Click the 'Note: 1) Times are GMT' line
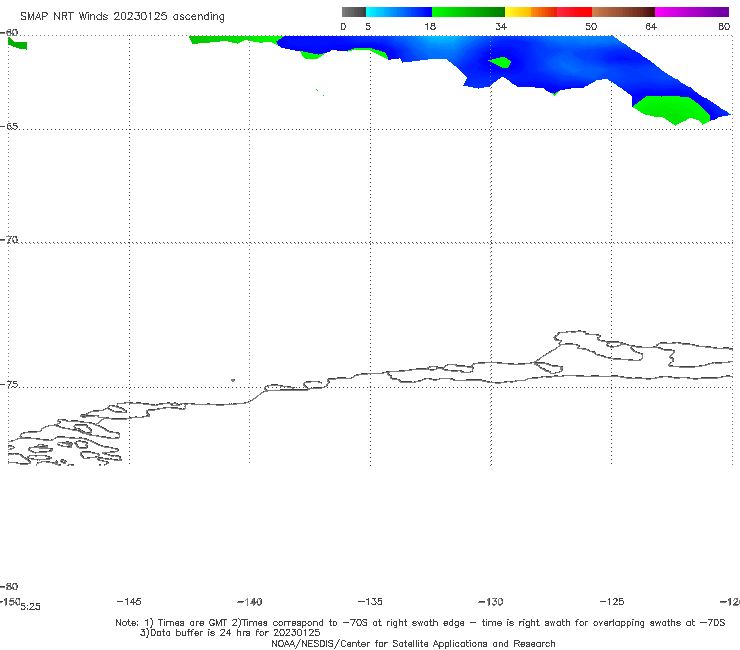 click(x=420, y=623)
